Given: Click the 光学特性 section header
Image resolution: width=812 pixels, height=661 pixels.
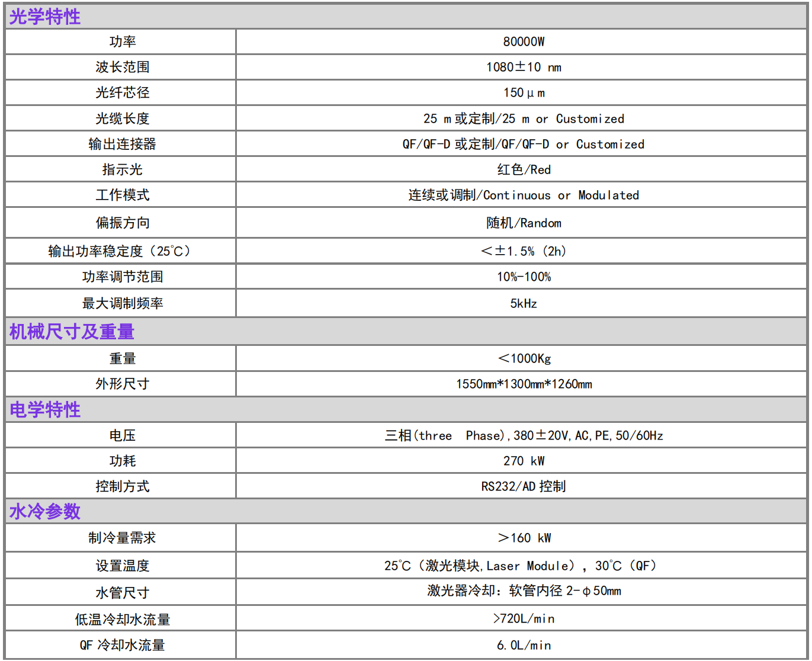Looking at the screenshot, I should pos(45,17).
